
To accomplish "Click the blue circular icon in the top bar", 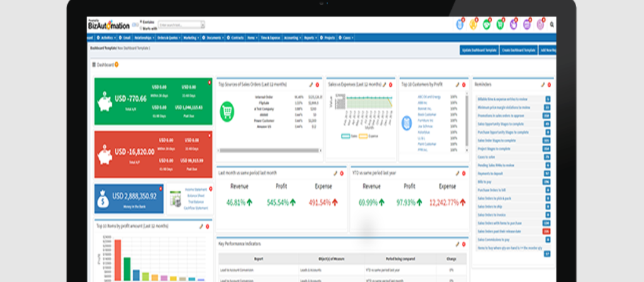I will (x=460, y=24).
